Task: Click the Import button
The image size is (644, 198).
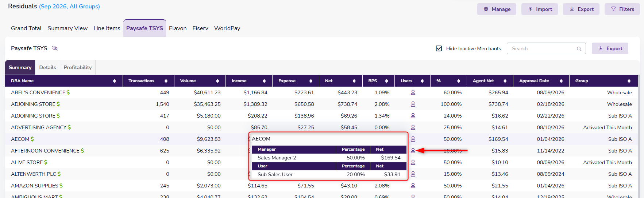Action: pos(540,9)
